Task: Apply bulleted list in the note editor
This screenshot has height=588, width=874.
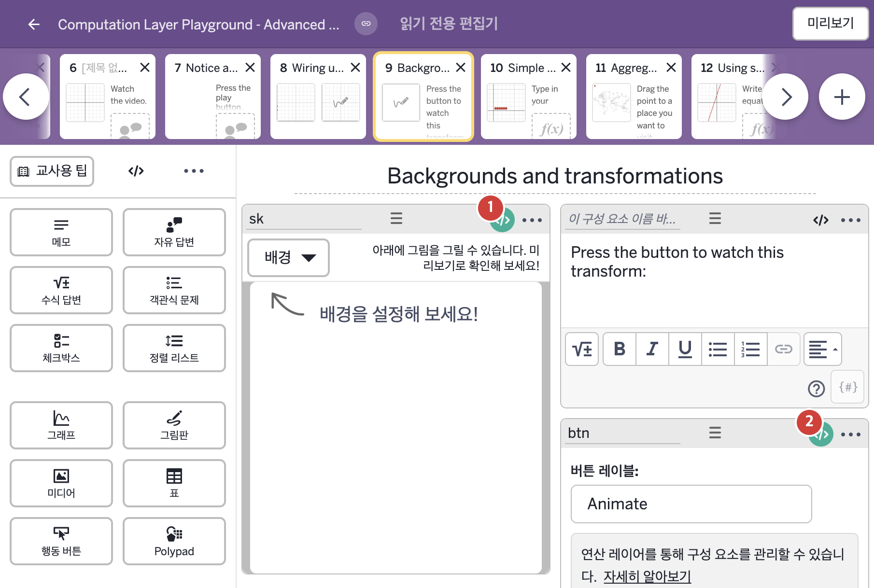Action: click(718, 349)
